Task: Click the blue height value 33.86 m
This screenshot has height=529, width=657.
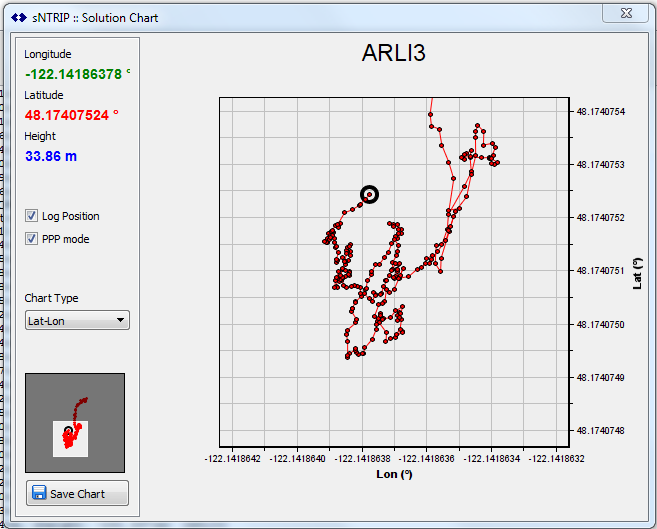Action: [51, 156]
